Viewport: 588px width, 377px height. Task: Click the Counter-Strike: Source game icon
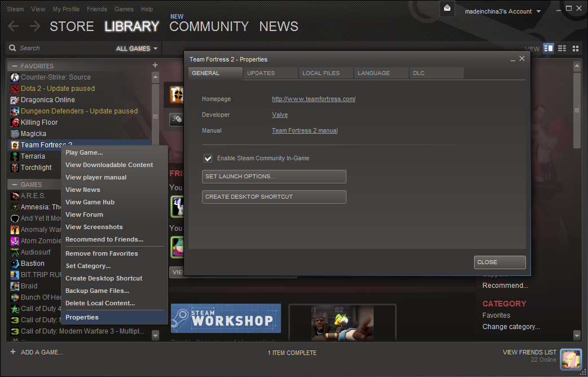(15, 77)
